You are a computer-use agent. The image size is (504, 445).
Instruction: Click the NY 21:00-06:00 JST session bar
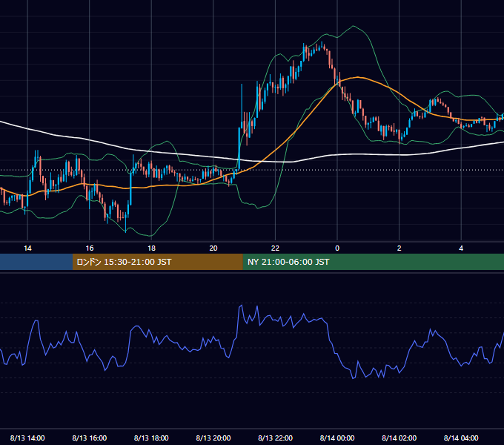pyautogui.click(x=373, y=262)
